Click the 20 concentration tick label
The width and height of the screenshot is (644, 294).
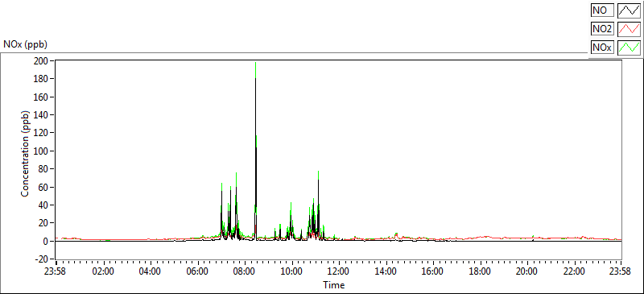click(x=44, y=223)
